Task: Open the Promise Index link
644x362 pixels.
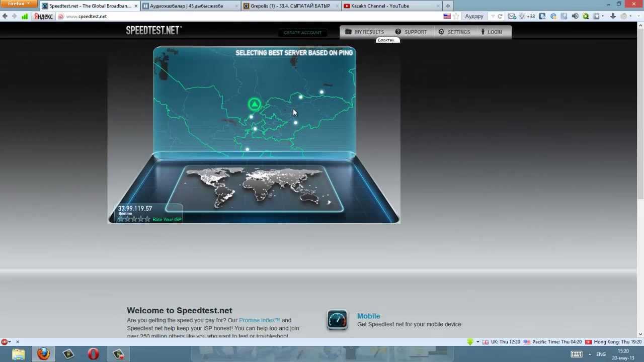Action: click(259, 320)
